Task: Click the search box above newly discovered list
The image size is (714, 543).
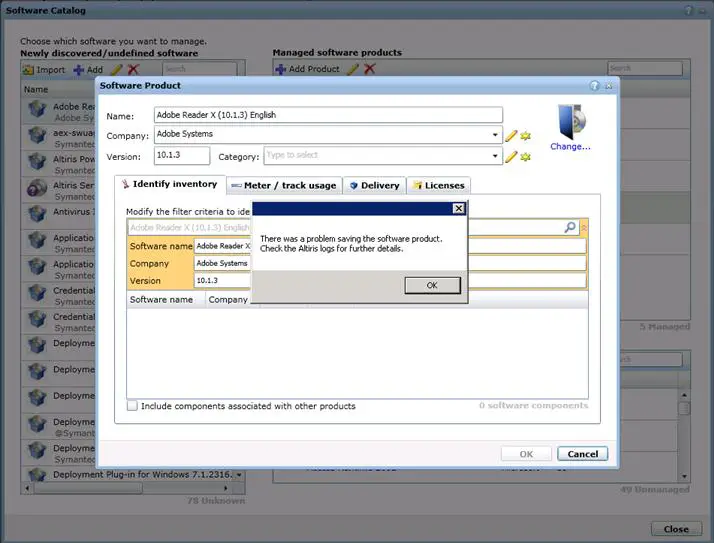Action: coord(199,69)
